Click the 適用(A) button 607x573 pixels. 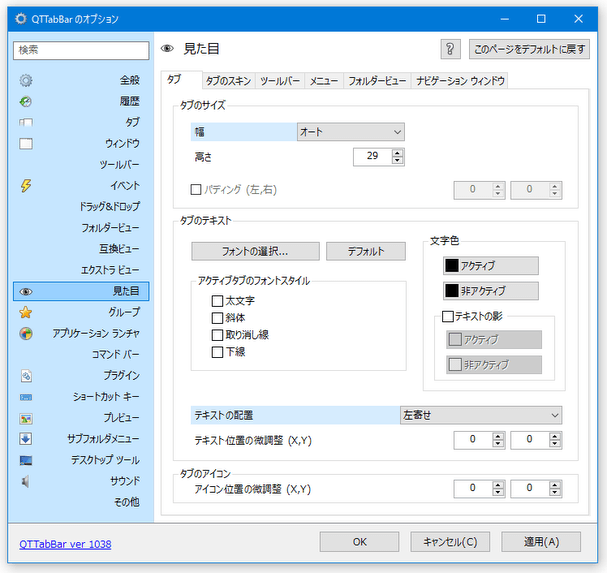pyautogui.click(x=541, y=542)
